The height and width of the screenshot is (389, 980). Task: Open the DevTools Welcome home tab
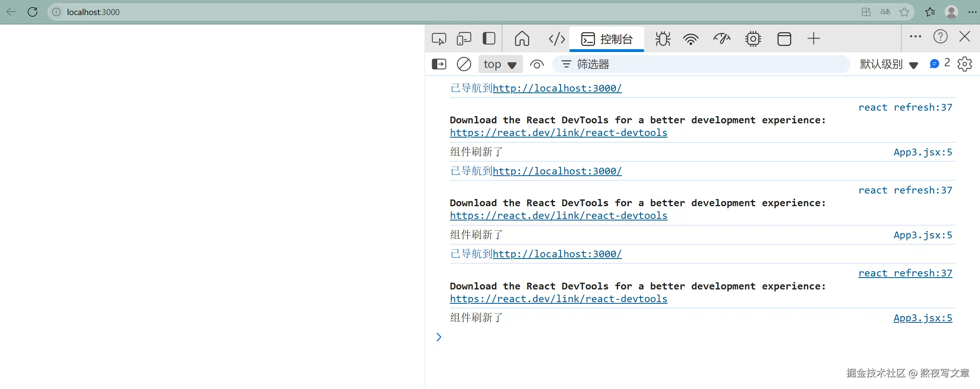coord(522,39)
